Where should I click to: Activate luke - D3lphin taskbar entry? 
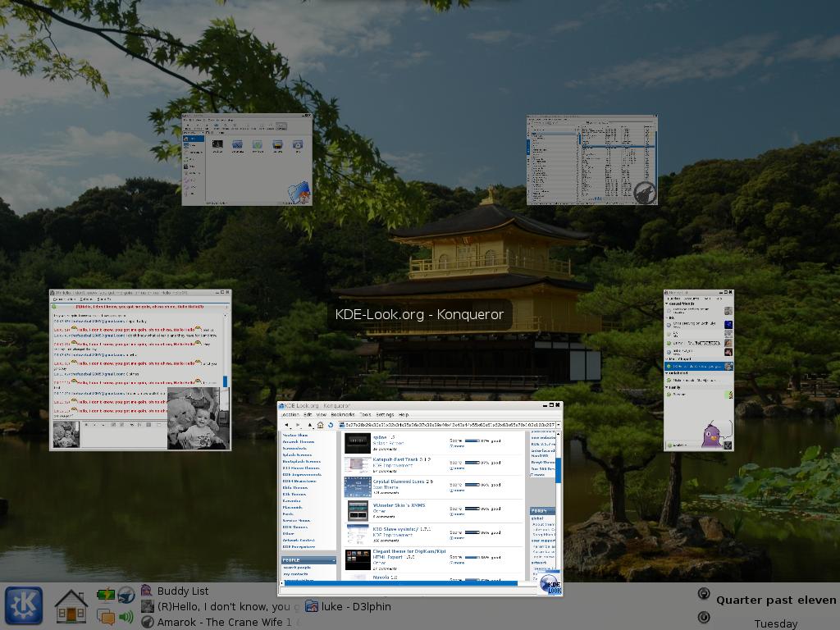[356, 606]
